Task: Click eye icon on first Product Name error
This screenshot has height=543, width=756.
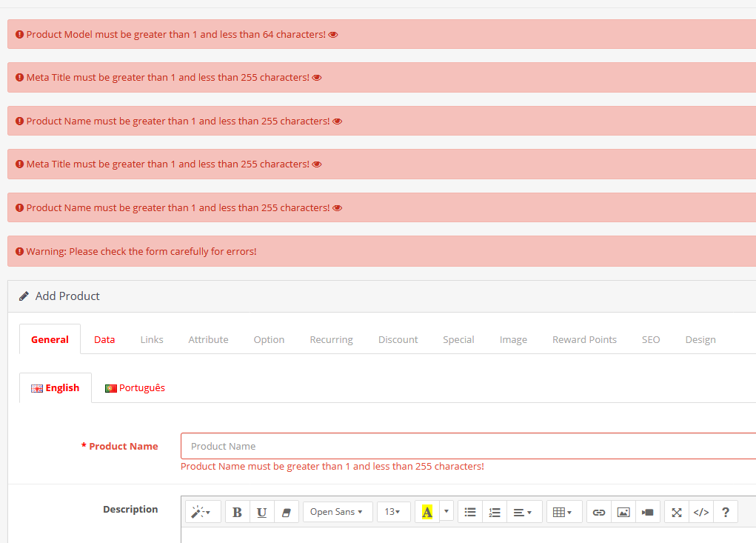Action: click(338, 121)
